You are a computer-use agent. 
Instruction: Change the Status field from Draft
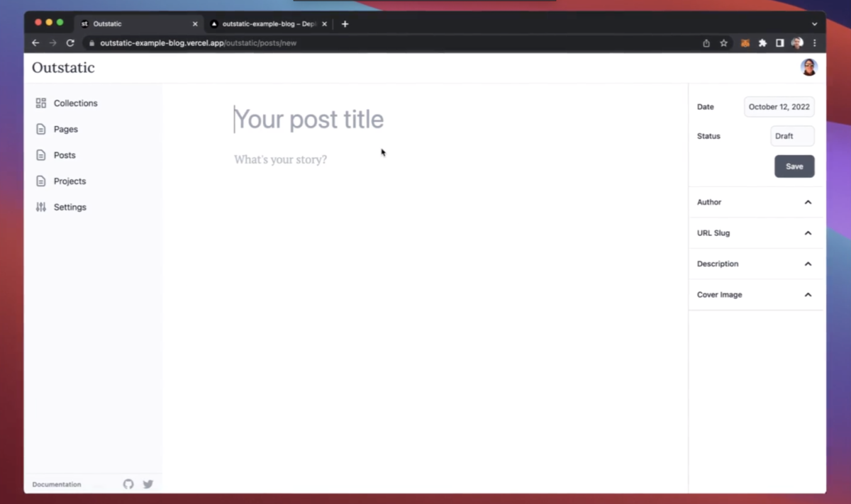click(792, 135)
